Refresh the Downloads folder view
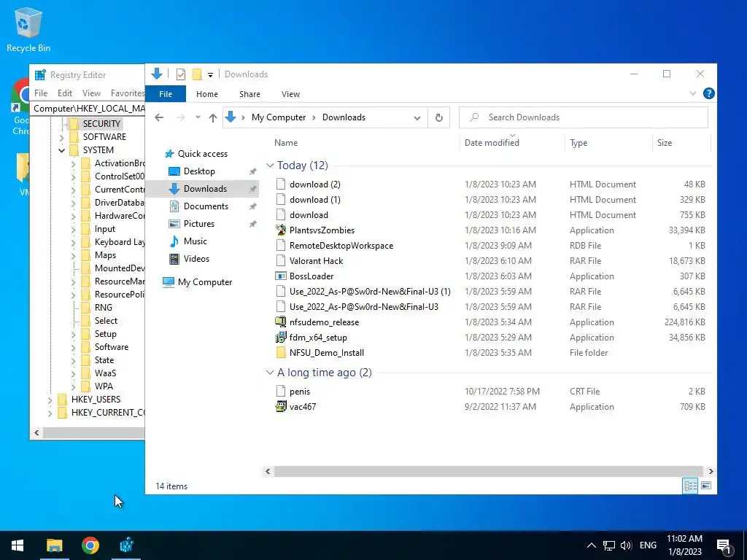 pos(438,117)
